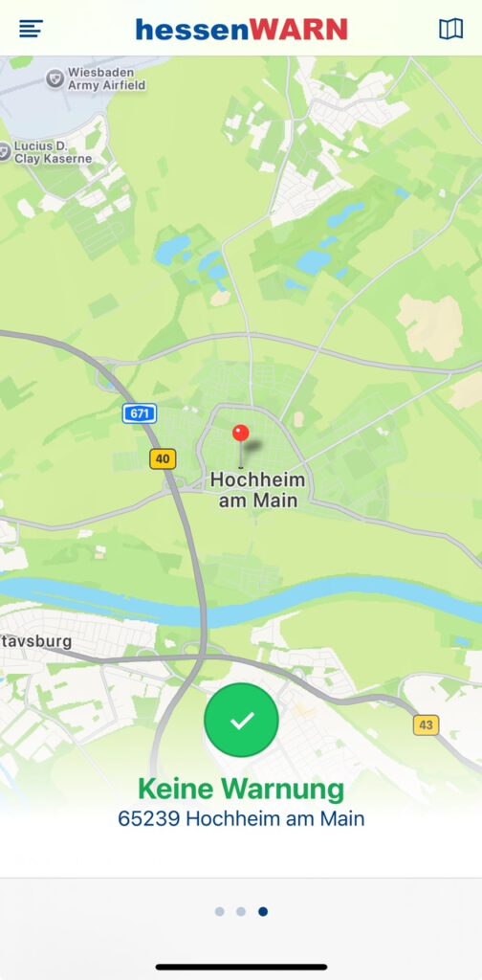Go to the second page dot
482x980 pixels.
(x=241, y=911)
